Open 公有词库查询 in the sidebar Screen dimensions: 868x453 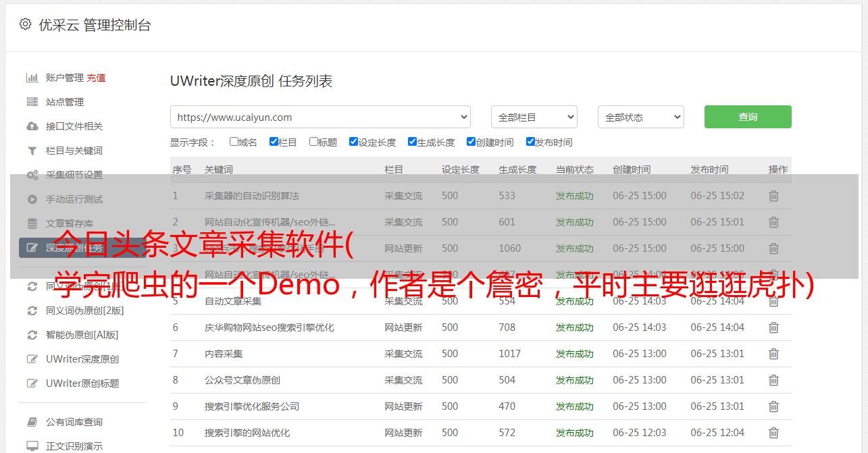tap(74, 422)
